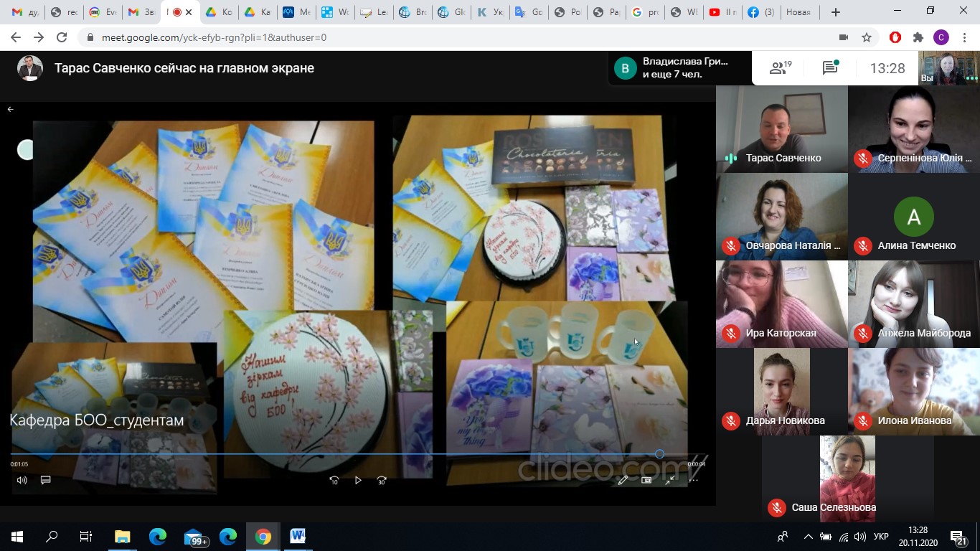
Task: Open a new browser tab
Action: pyautogui.click(x=836, y=12)
